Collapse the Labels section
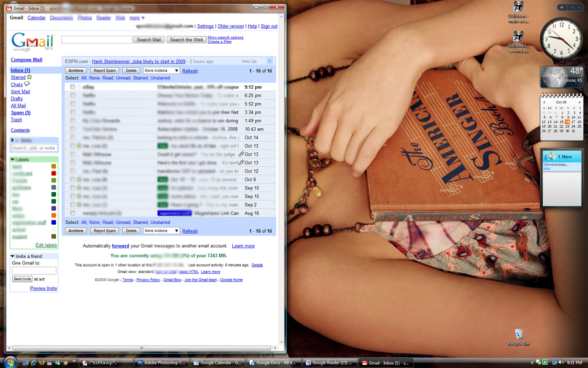 (x=13, y=160)
